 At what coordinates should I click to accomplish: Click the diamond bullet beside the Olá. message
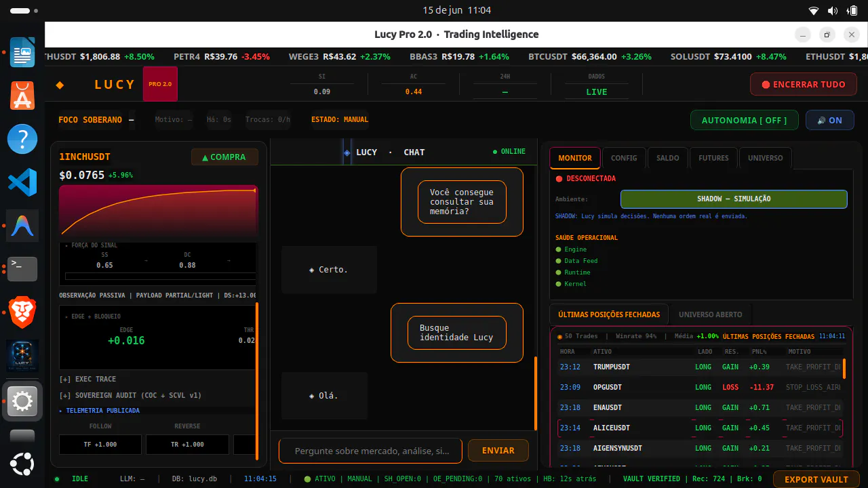point(312,396)
